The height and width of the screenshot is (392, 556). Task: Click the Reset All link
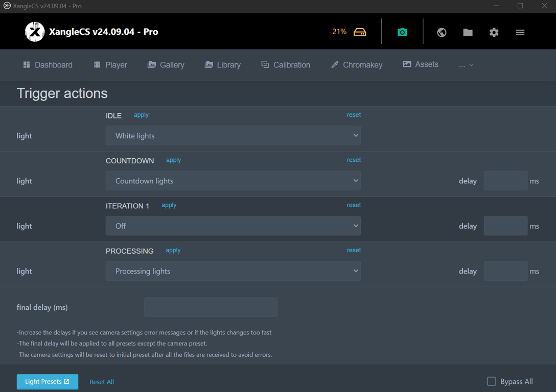point(102,382)
